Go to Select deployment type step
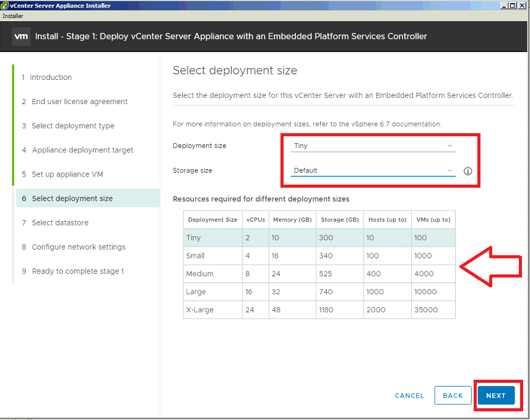 pos(68,126)
